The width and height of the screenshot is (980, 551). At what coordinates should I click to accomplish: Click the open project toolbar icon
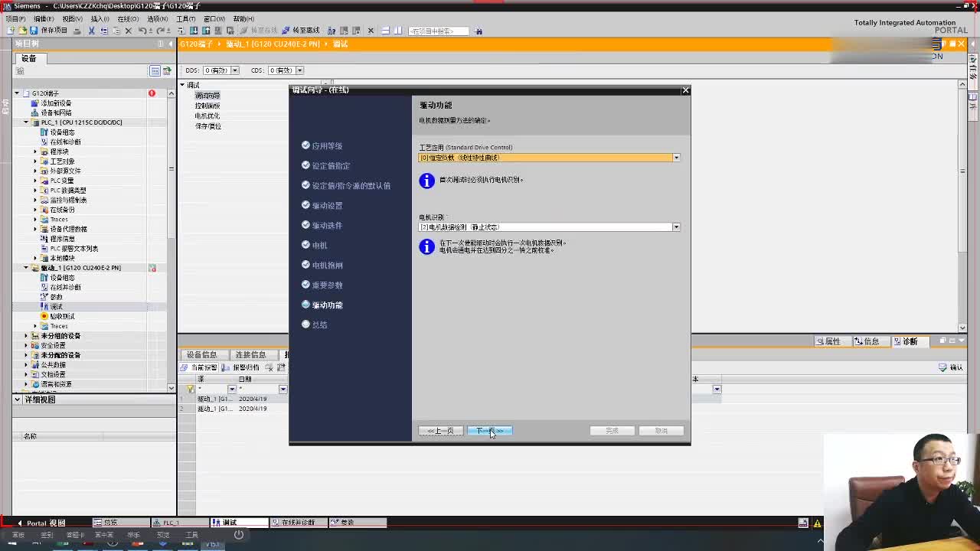tap(21, 31)
